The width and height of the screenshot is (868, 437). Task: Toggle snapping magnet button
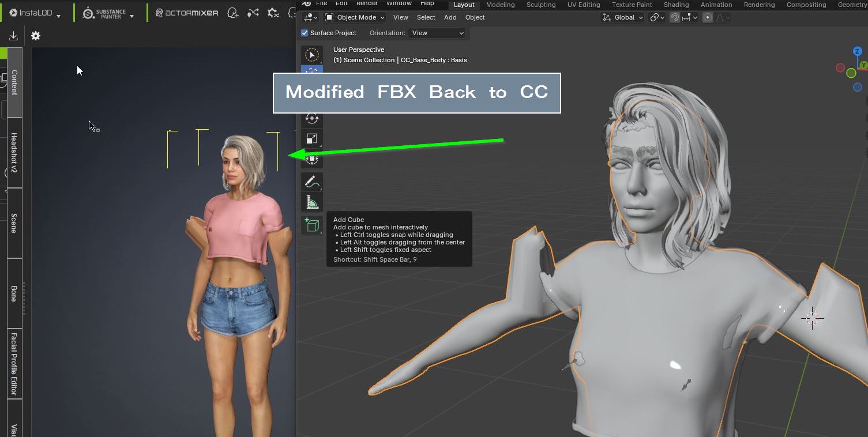point(674,17)
